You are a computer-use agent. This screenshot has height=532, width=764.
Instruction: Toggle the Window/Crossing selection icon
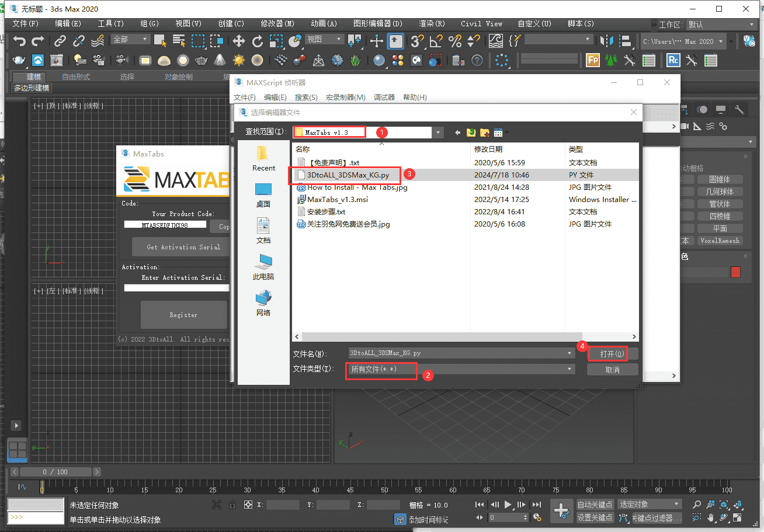click(x=217, y=41)
